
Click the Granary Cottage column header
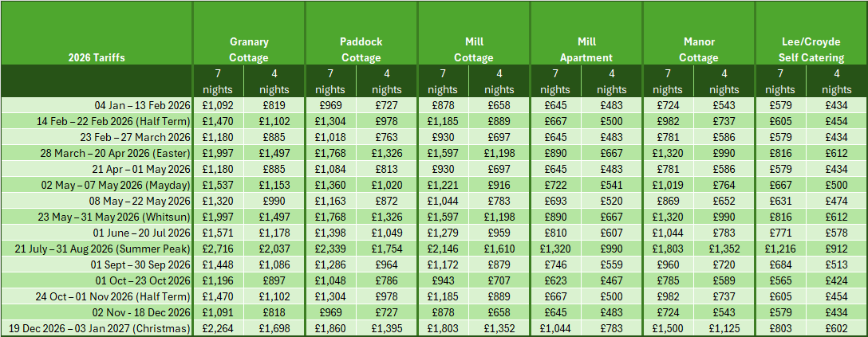coord(249,49)
